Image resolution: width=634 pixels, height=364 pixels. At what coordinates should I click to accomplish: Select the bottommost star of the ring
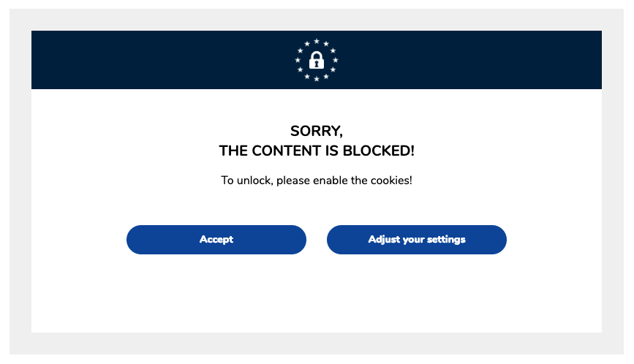tap(317, 79)
